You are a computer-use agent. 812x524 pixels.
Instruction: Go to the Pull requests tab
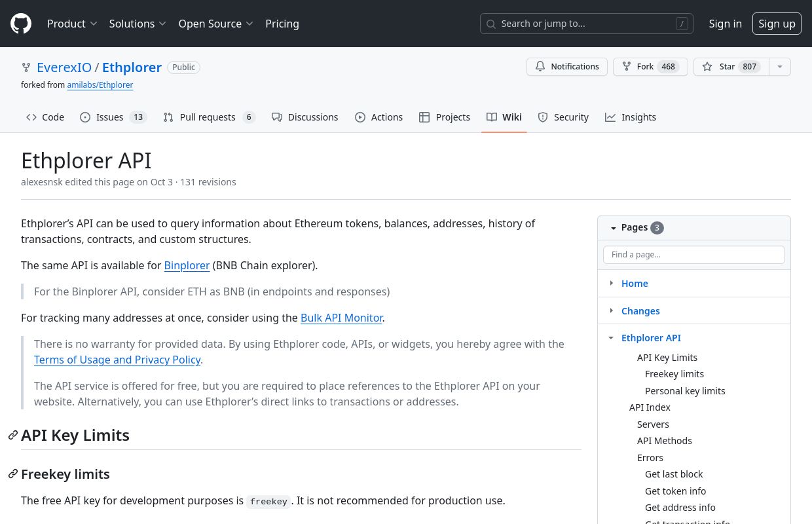(209, 117)
